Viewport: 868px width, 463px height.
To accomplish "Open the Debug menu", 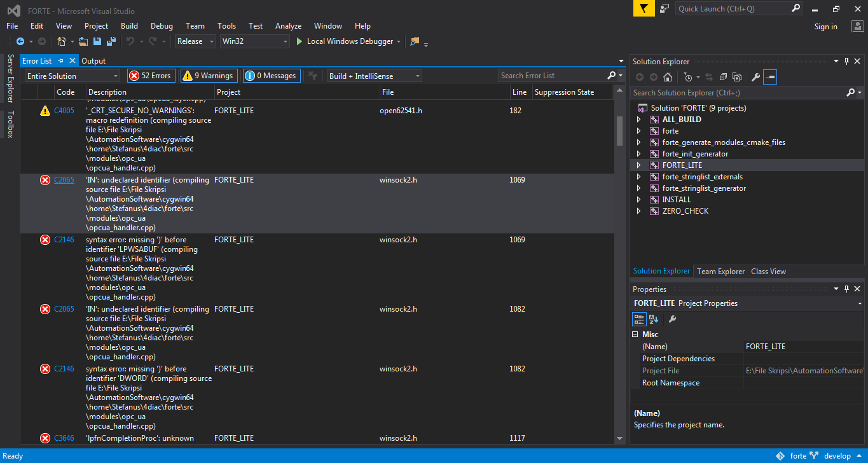I will [x=162, y=26].
